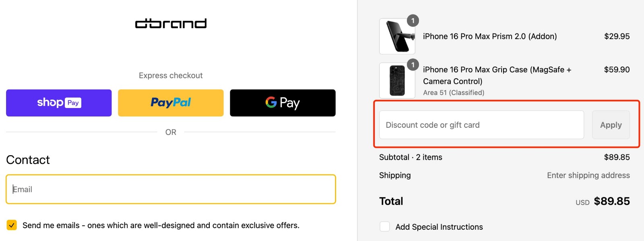Click the dbrand logo

coord(171,23)
